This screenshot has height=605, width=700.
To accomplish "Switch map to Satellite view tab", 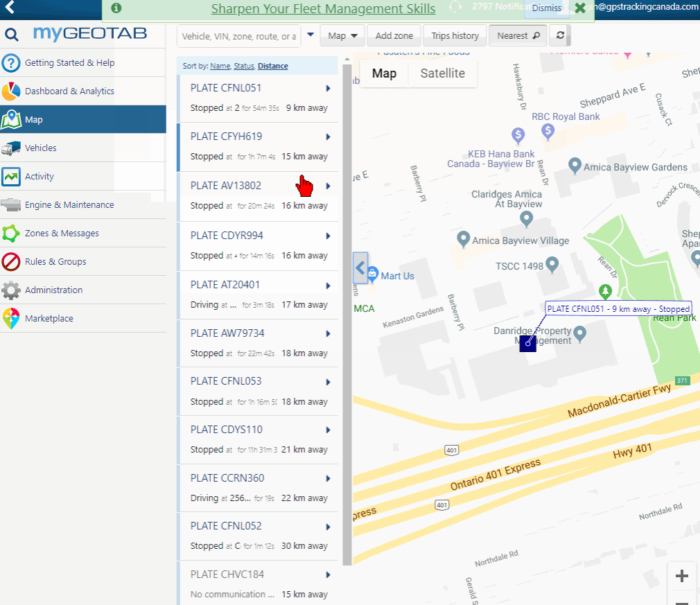I will tap(442, 73).
